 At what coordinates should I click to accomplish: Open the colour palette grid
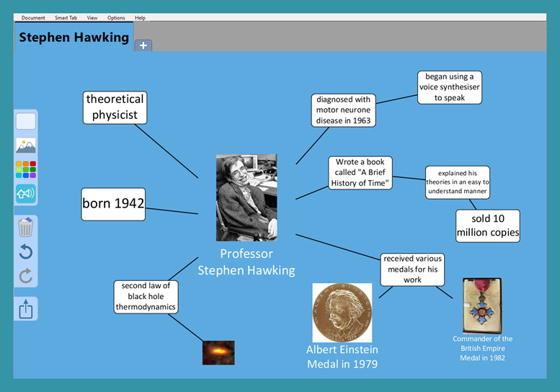[x=25, y=170]
